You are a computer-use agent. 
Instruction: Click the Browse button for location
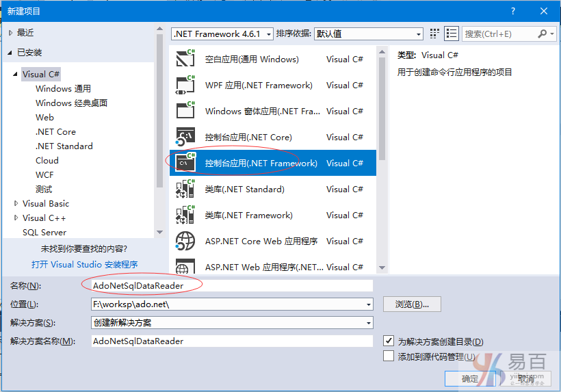point(412,304)
